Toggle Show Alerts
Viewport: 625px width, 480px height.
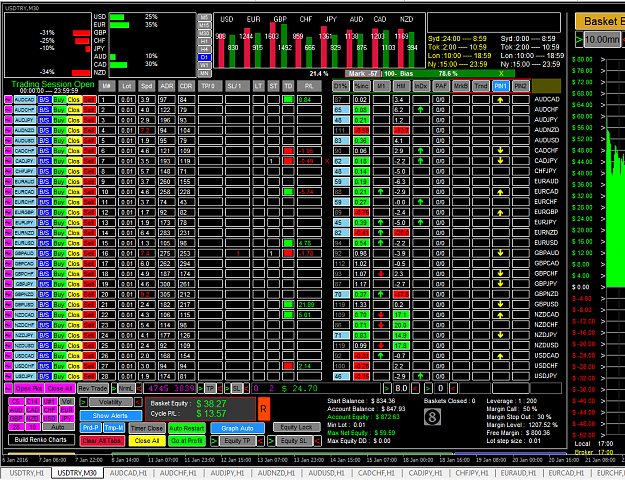[110, 416]
